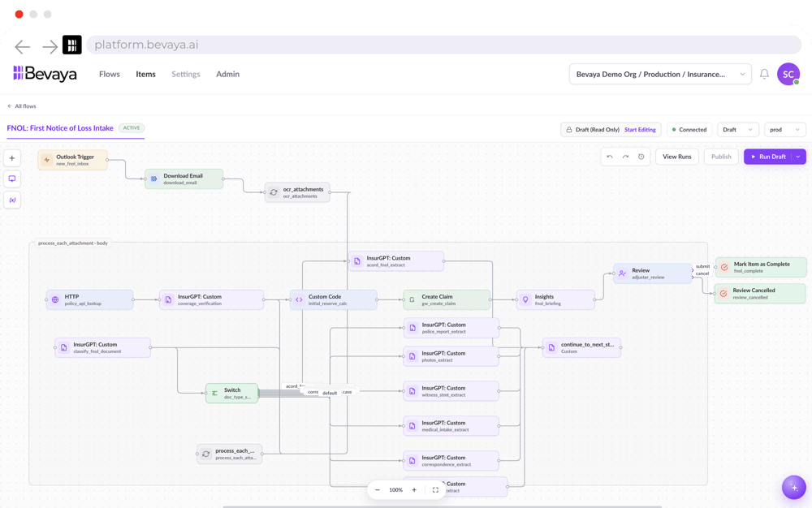Focus the platform.bevaya.ai address bar
The image size is (812, 508).
click(444, 45)
